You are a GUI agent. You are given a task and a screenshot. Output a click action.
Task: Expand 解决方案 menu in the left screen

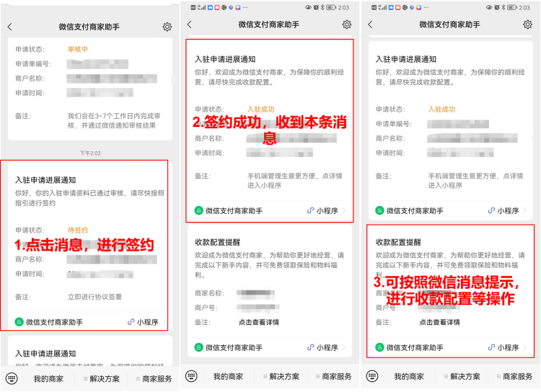click(x=99, y=379)
